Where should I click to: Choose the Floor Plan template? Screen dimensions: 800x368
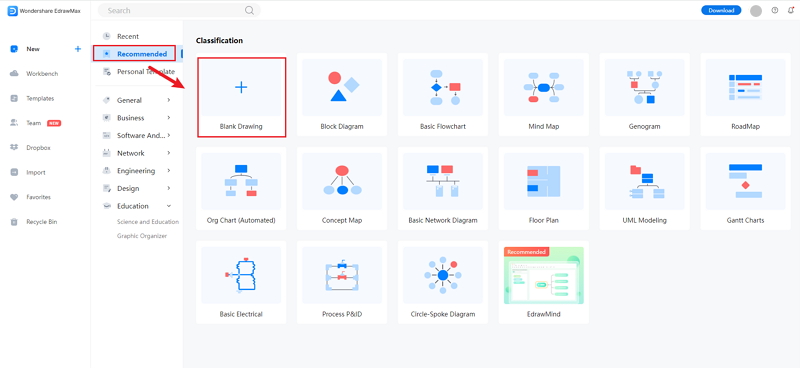(x=544, y=189)
